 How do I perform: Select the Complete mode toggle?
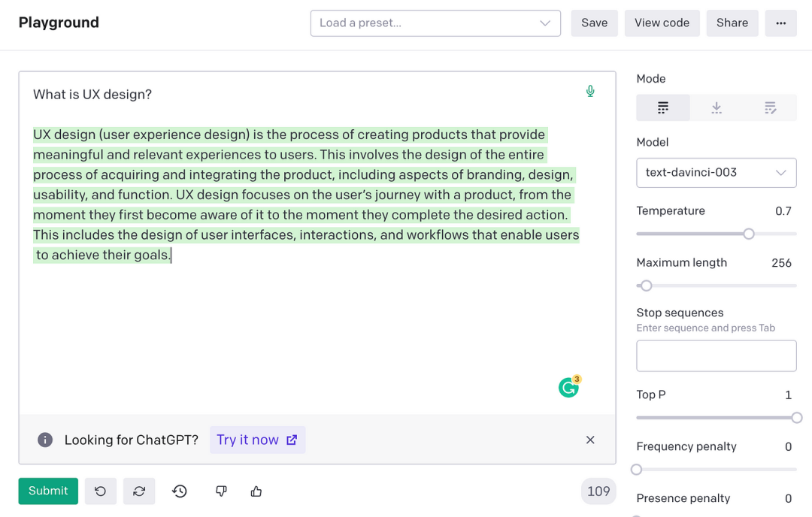point(663,108)
